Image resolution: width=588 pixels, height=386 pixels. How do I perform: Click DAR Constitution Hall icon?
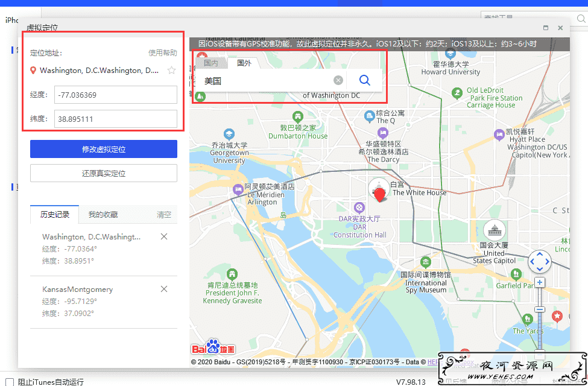359,207
